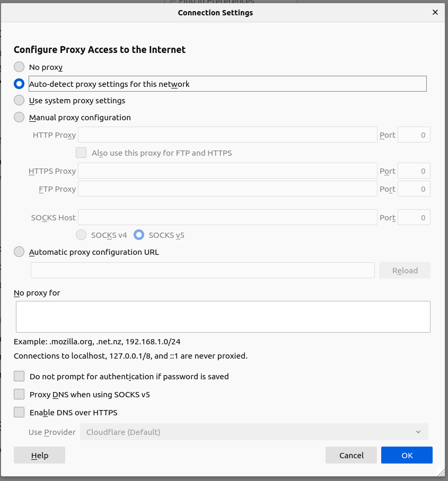This screenshot has width=448, height=481.
Task: Click inside the "No proxy for" text box
Action: click(223, 316)
